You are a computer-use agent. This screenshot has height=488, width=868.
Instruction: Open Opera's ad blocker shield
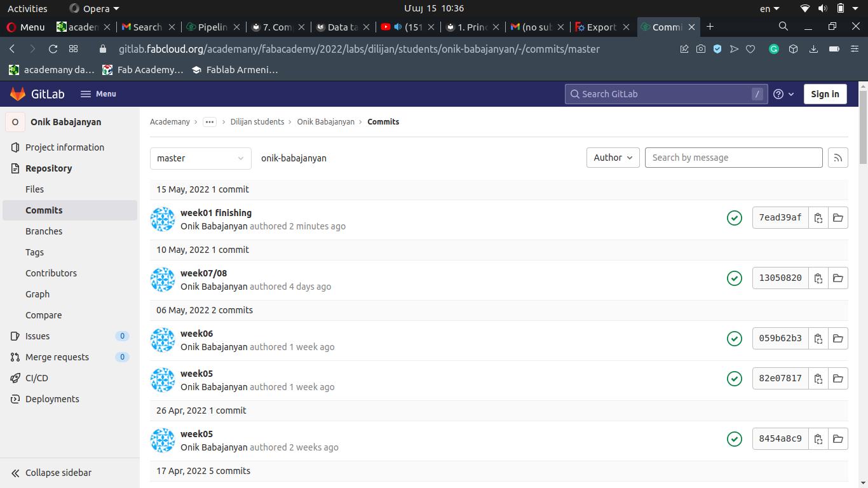click(717, 49)
